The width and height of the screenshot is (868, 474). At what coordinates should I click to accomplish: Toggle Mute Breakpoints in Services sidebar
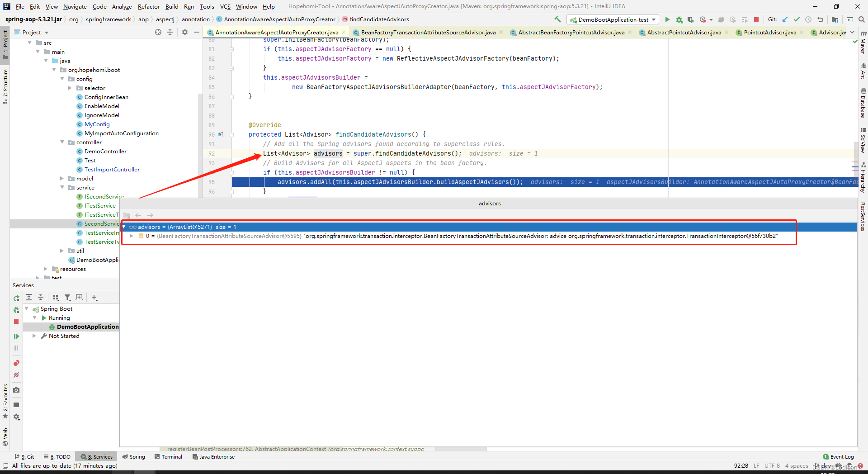point(16,375)
